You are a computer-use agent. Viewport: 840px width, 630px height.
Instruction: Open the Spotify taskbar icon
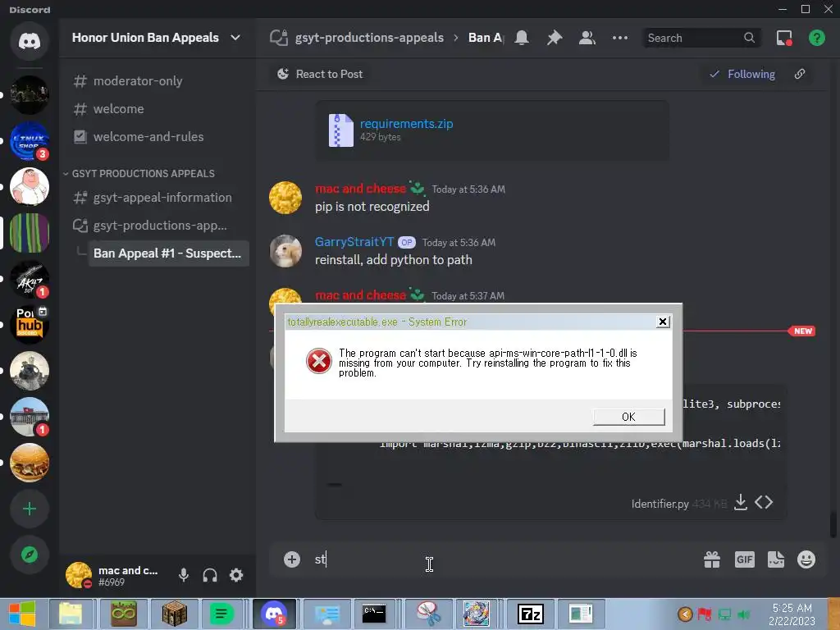(x=221, y=614)
